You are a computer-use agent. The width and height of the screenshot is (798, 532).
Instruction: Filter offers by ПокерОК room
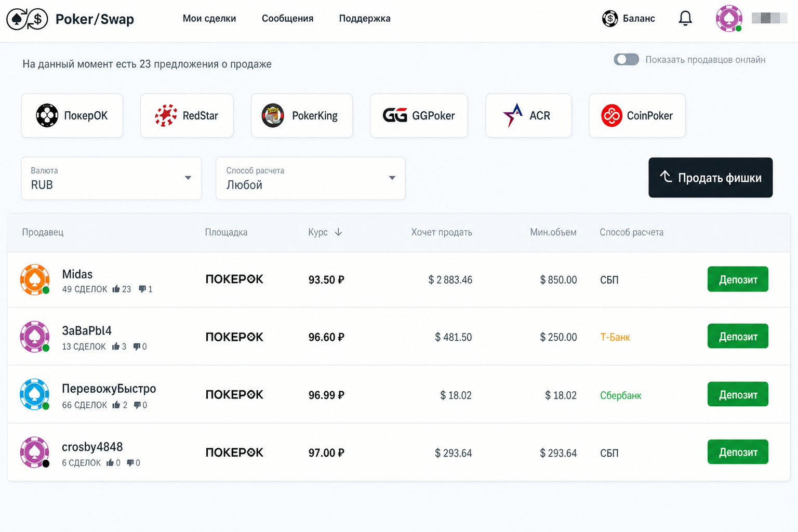click(72, 115)
